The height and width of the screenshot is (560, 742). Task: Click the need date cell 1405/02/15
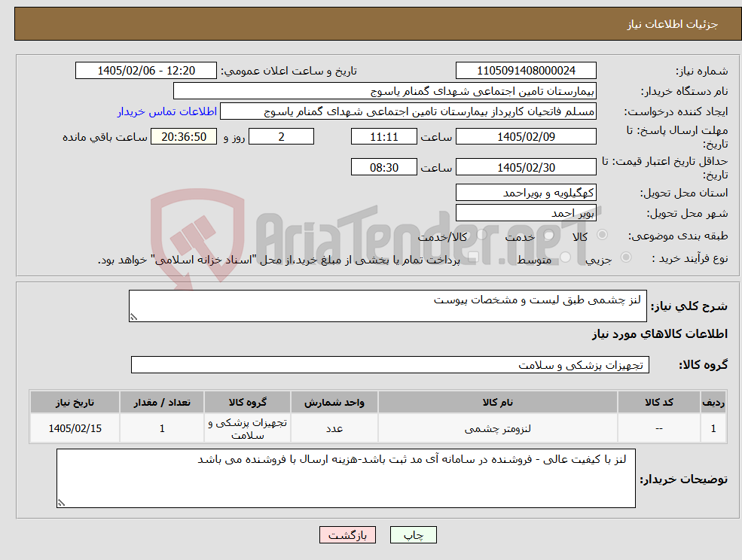(75, 428)
